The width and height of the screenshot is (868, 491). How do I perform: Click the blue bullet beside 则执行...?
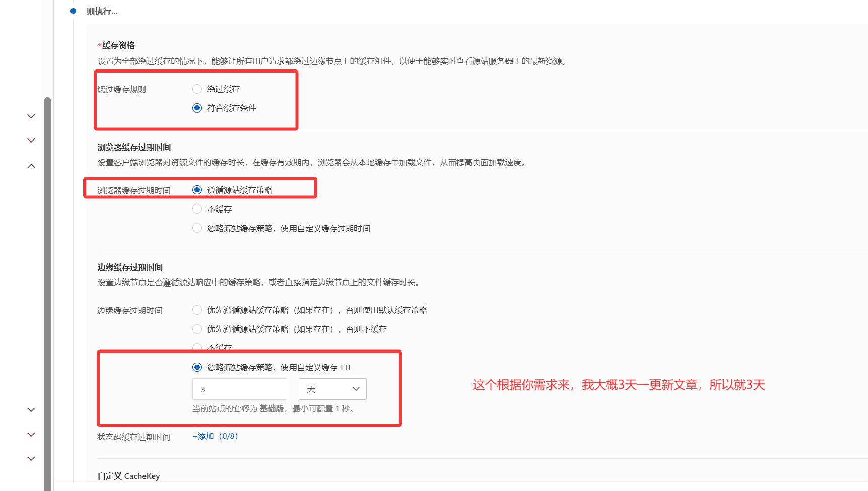pyautogui.click(x=74, y=11)
